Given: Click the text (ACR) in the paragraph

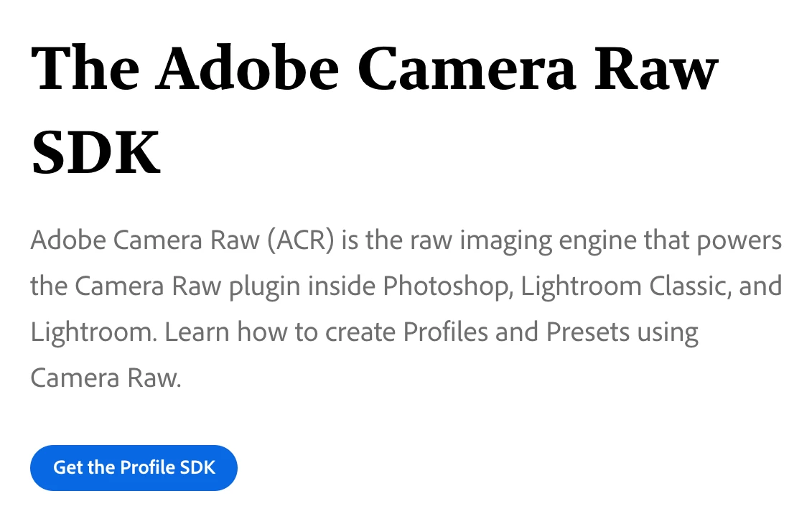Looking at the screenshot, I should point(300,240).
